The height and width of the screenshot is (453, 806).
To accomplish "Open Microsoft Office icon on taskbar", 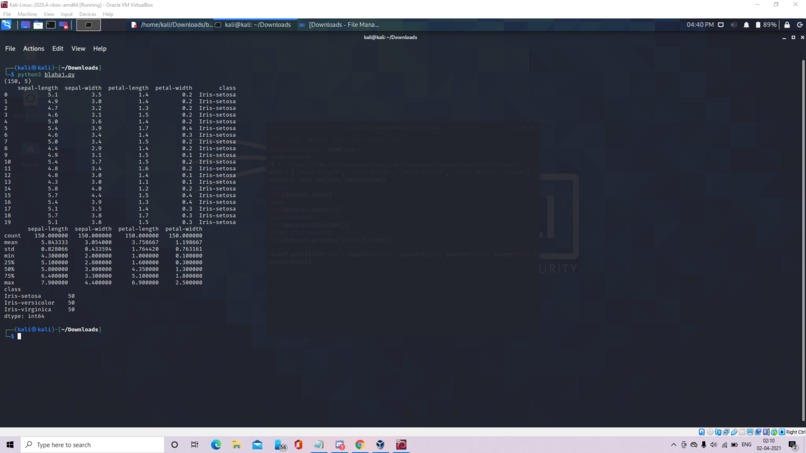I will click(x=298, y=445).
